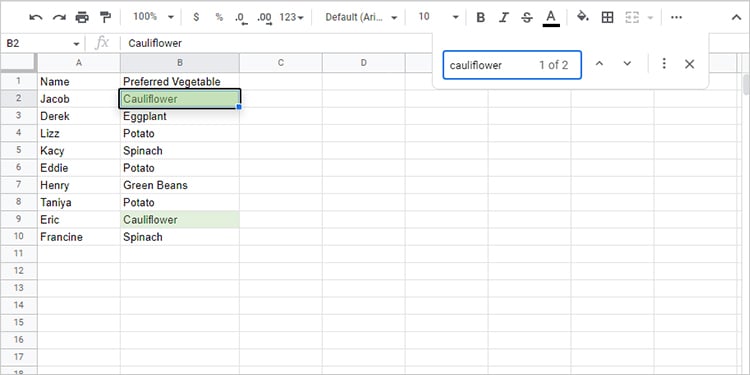Select Lizz's Potato cell
The height and width of the screenshot is (375, 750).
(x=180, y=133)
